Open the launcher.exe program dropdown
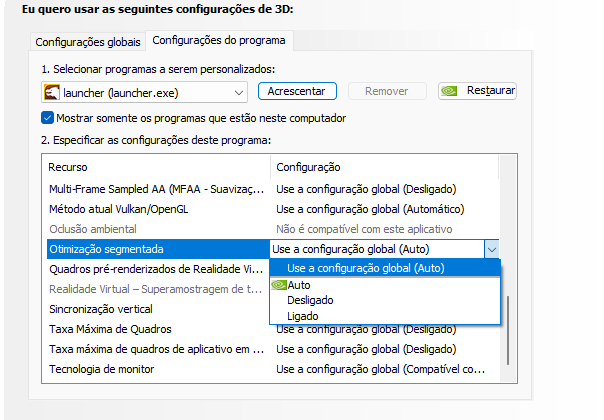The image size is (604, 420). pos(238,92)
